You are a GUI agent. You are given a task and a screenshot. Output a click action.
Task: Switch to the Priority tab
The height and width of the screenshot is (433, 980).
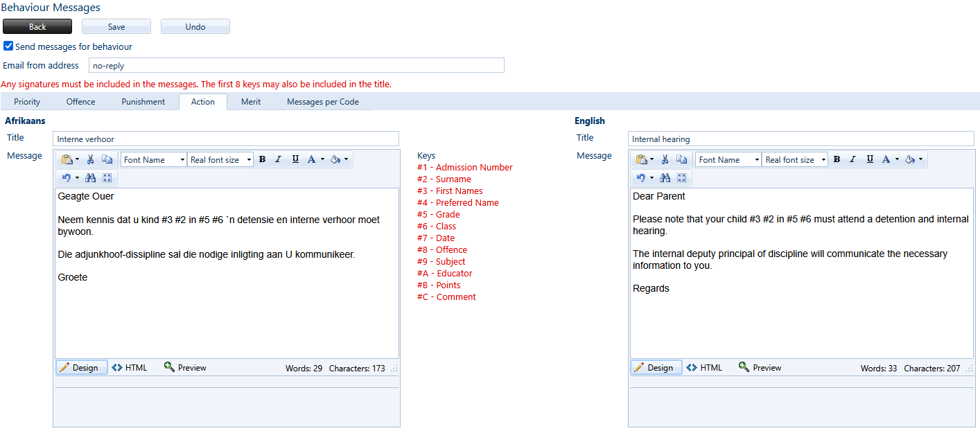pyautogui.click(x=27, y=102)
